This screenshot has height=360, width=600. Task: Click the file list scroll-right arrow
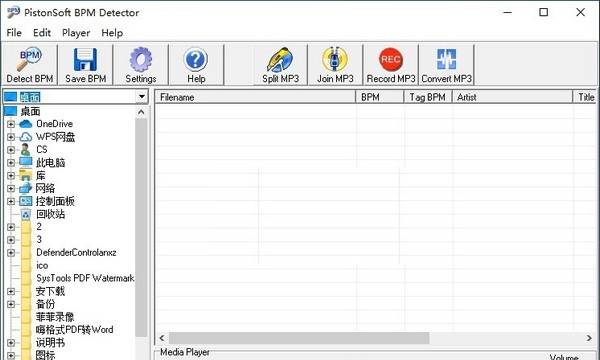[589, 338]
